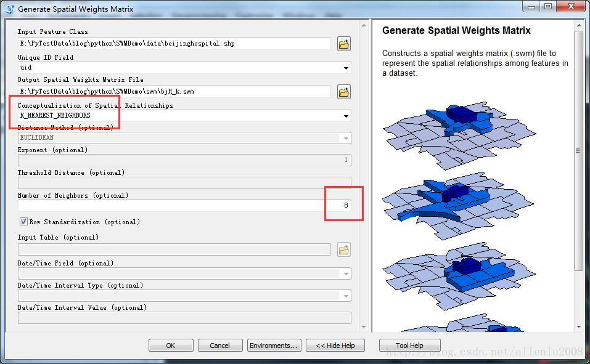Expand the Distance Method dropdown arrow
The height and width of the screenshot is (364, 590).
(x=346, y=139)
